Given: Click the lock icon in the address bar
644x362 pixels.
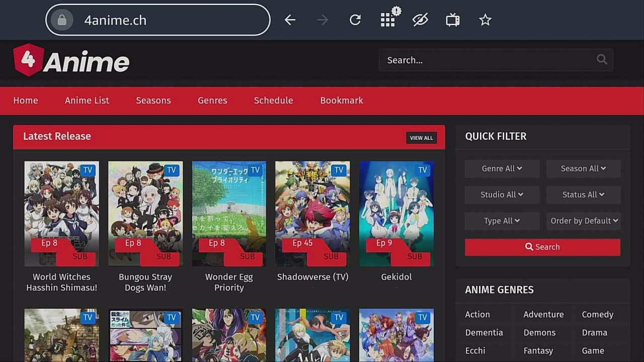Looking at the screenshot, I should (62, 20).
